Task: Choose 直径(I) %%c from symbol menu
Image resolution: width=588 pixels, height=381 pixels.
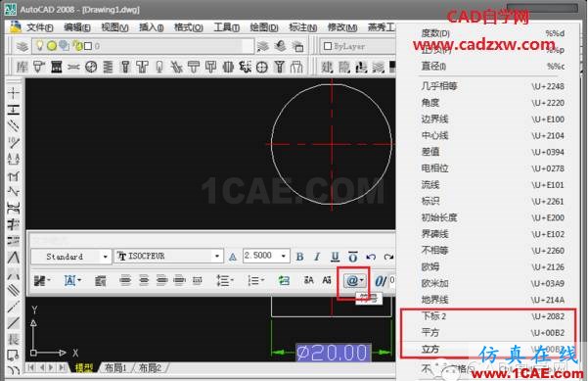Action: click(x=492, y=67)
